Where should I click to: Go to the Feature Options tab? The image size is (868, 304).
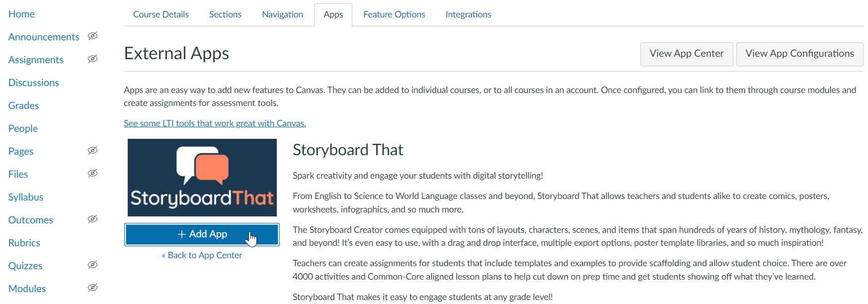(x=394, y=14)
